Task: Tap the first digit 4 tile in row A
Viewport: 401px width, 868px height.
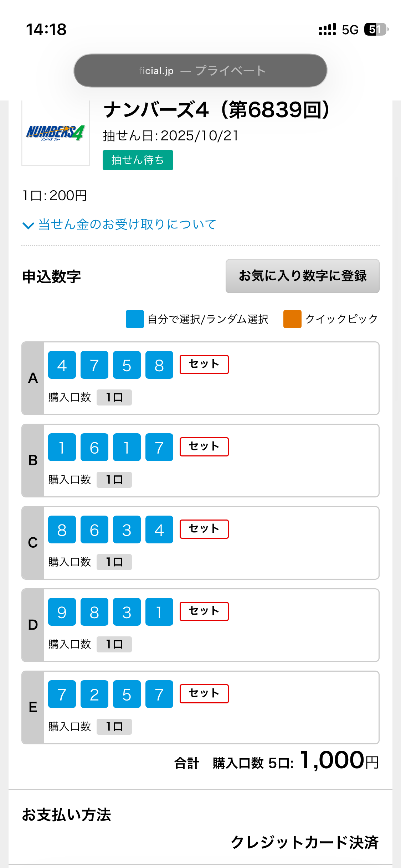Action: click(x=62, y=365)
